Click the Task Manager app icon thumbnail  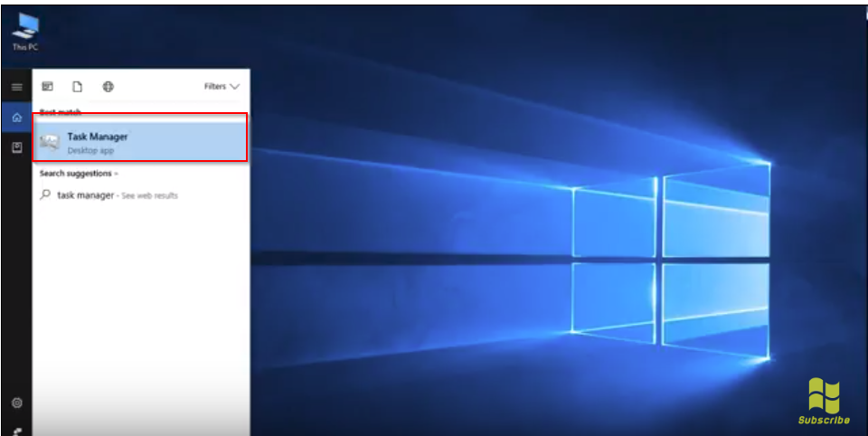click(x=50, y=142)
